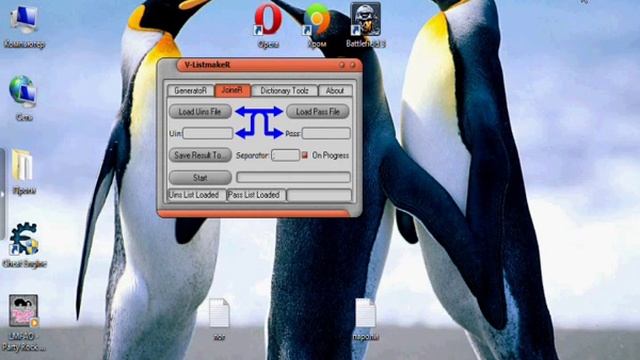Click the empty third status bar panel
640x360 pixels.
point(319,195)
